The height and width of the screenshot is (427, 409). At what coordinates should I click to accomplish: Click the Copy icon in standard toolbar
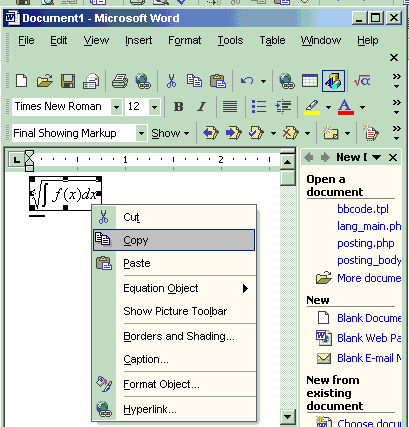coord(194,81)
